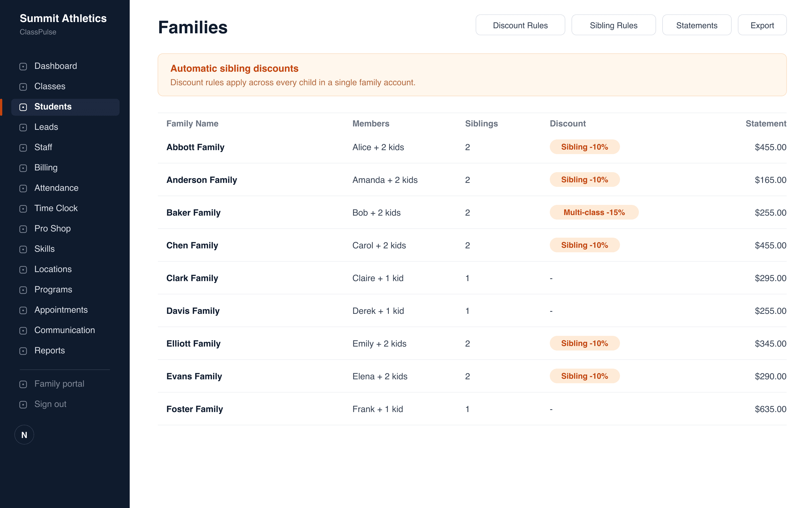Click the Attendance sidebar icon
The height and width of the screenshot is (508, 812).
pyautogui.click(x=23, y=188)
